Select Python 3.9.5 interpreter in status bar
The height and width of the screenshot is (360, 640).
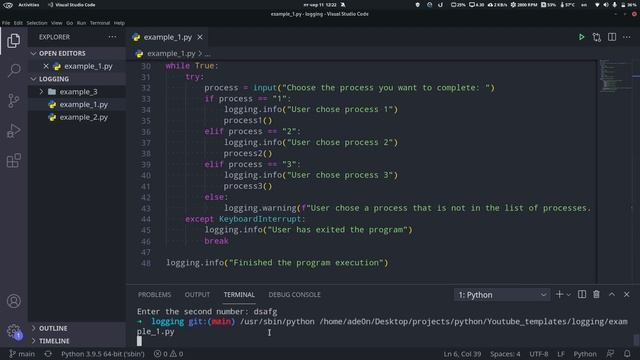(102, 354)
